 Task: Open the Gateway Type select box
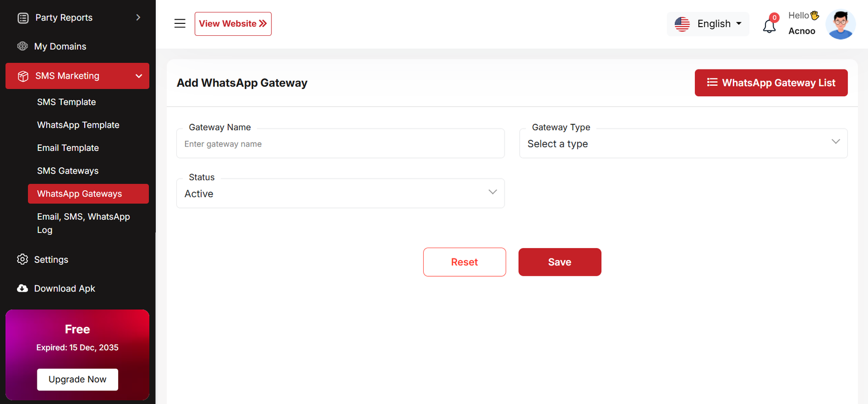click(x=683, y=144)
